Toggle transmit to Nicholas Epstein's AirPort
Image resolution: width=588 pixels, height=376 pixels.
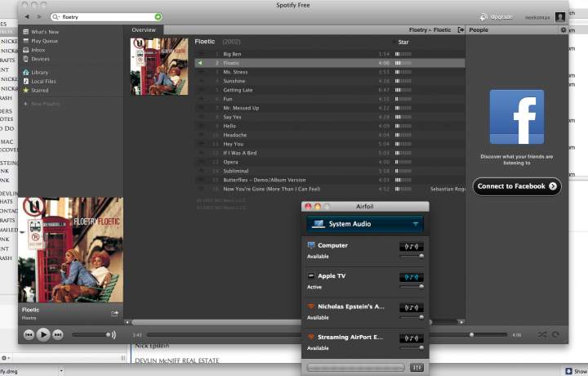coord(412,307)
